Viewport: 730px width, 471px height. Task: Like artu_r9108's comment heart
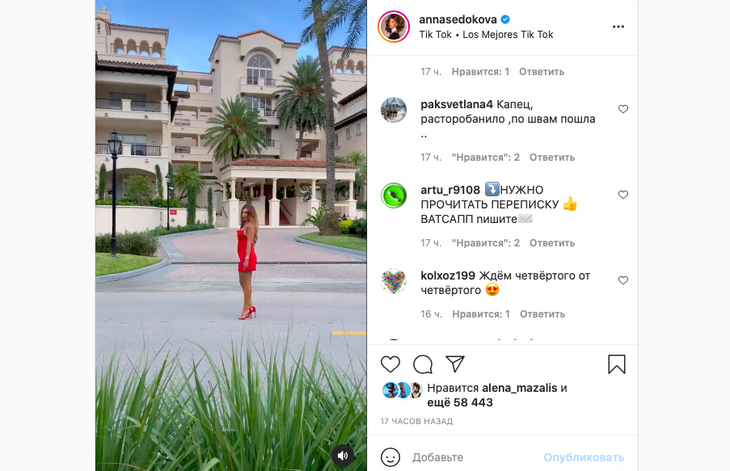coord(623,195)
